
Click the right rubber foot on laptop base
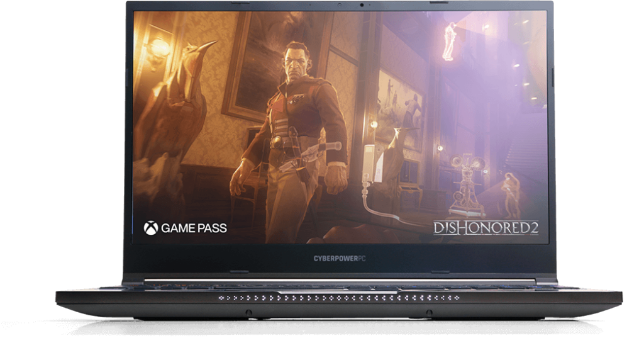coord(428,312)
